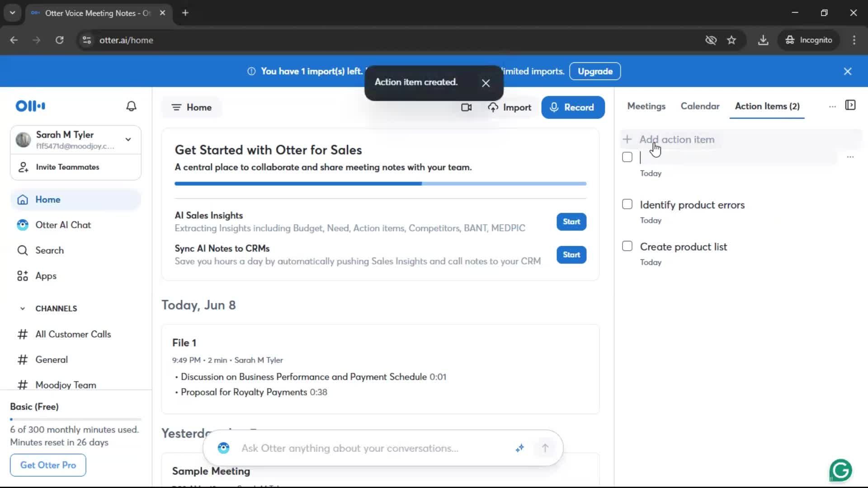Click the AI sparkle suggestions icon

[520, 448]
